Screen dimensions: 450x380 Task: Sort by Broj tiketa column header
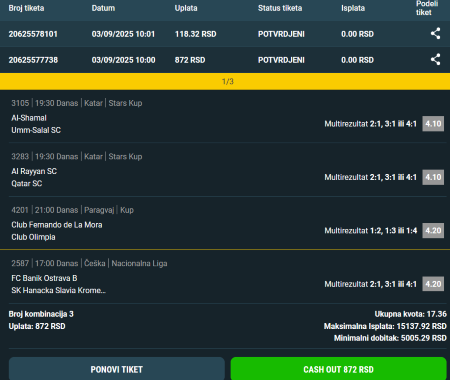(26, 8)
